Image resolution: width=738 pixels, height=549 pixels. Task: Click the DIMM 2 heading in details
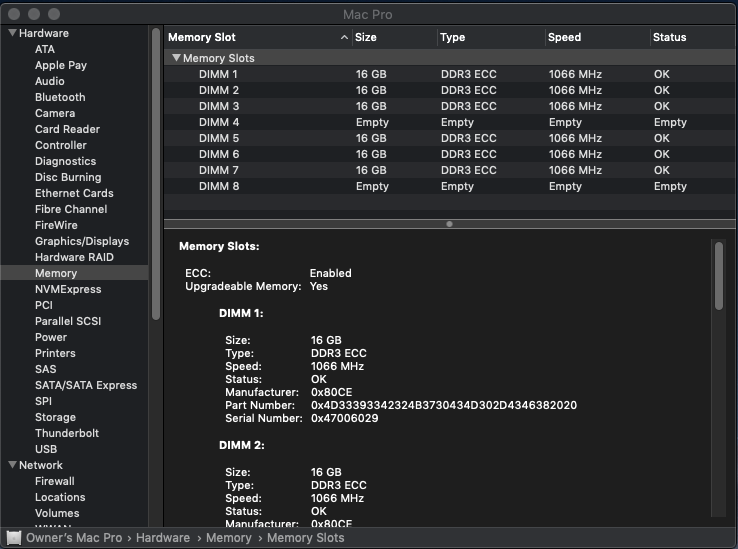(241, 445)
